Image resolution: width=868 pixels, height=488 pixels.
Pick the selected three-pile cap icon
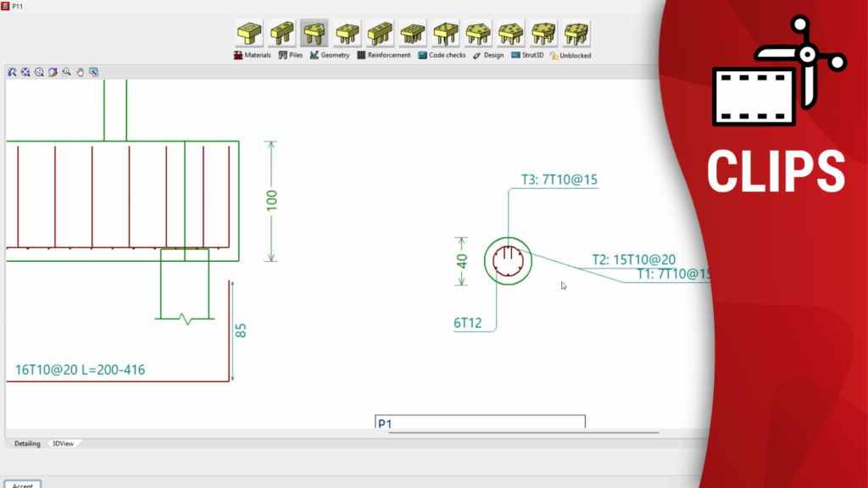click(314, 34)
